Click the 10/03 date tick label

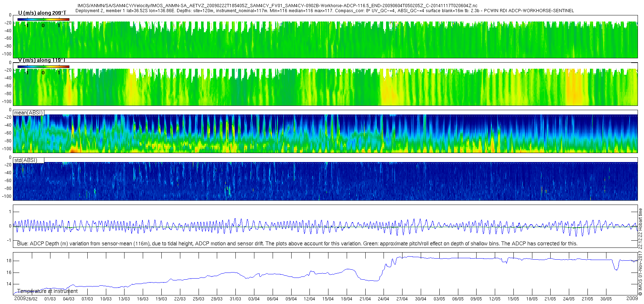[106, 299]
